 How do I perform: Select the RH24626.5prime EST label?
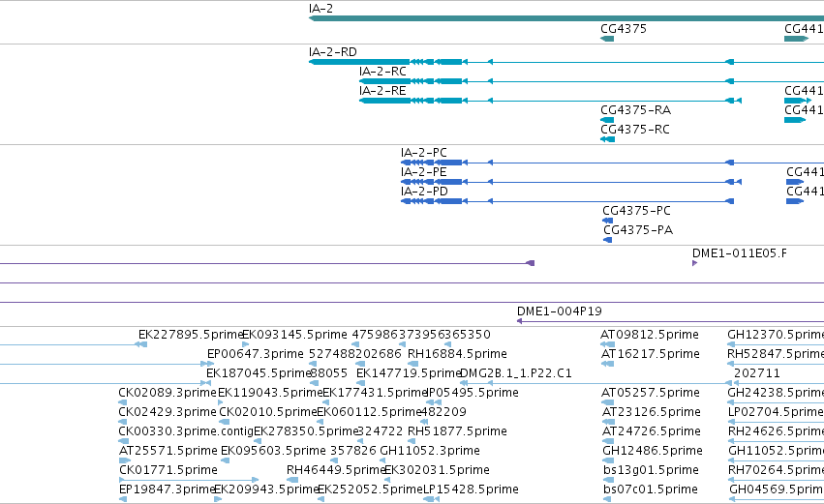(x=777, y=432)
